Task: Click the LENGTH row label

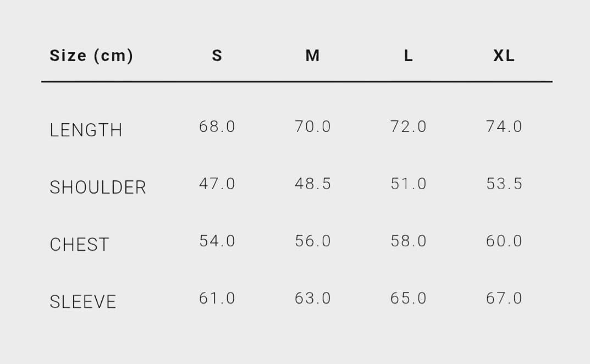Action: [86, 130]
